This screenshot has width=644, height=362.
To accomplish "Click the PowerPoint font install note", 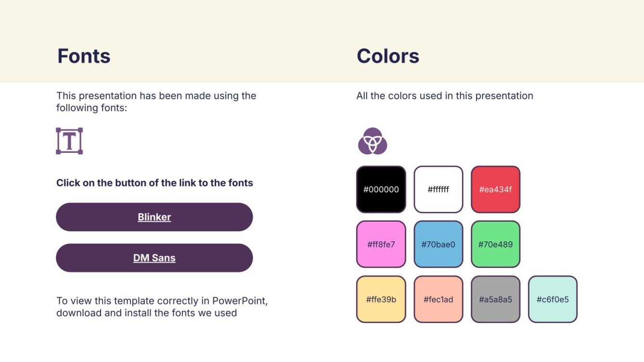I will 162,307.
